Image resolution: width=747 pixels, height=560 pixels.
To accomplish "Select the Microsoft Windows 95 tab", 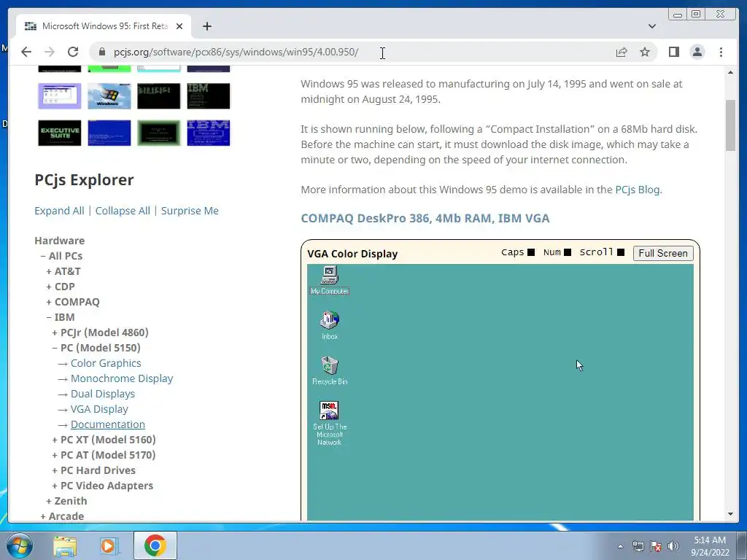I will 104,26.
